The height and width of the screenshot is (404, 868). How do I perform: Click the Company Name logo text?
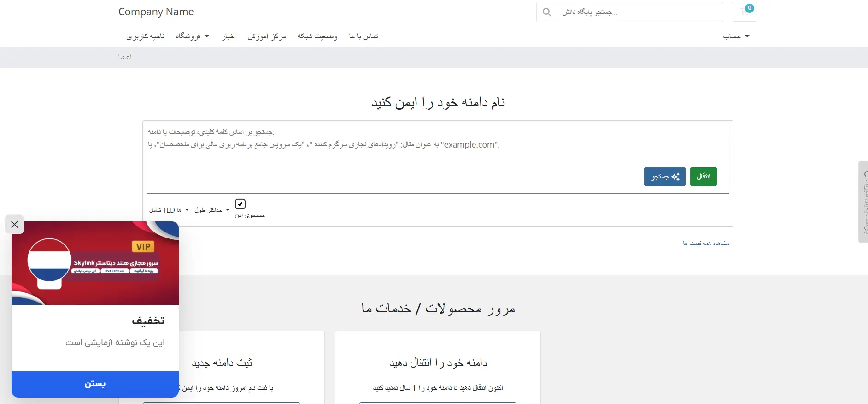[156, 12]
